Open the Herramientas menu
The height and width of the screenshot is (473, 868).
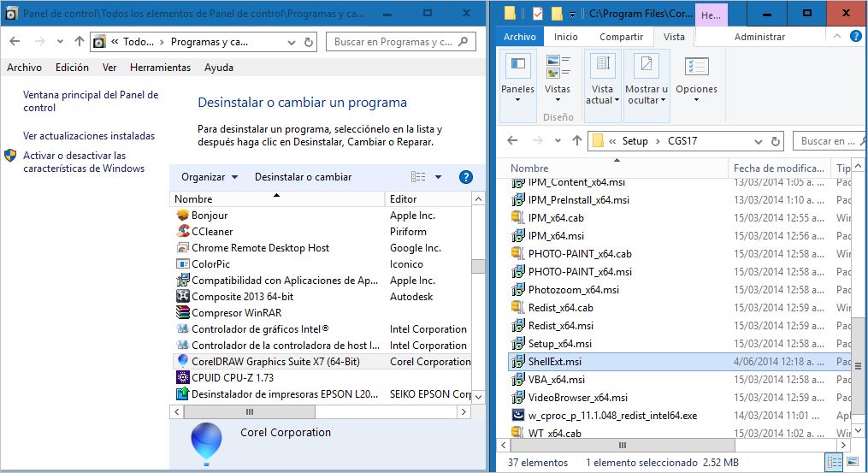pyautogui.click(x=160, y=68)
